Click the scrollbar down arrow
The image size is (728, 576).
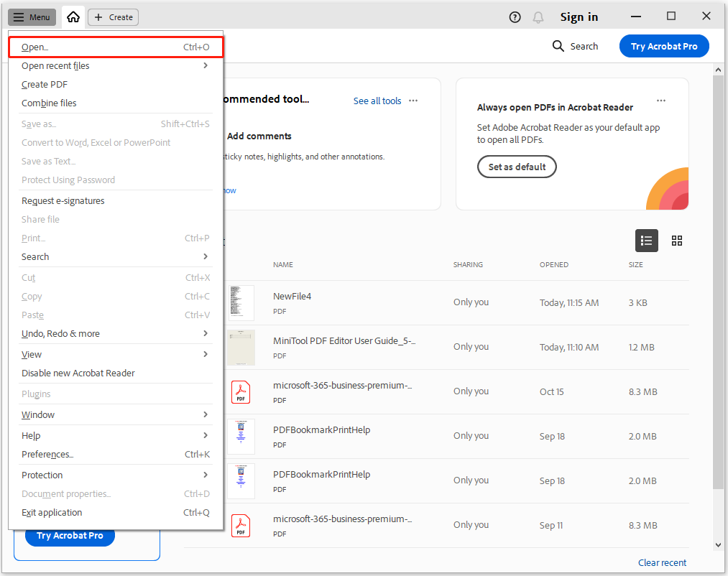(718, 545)
